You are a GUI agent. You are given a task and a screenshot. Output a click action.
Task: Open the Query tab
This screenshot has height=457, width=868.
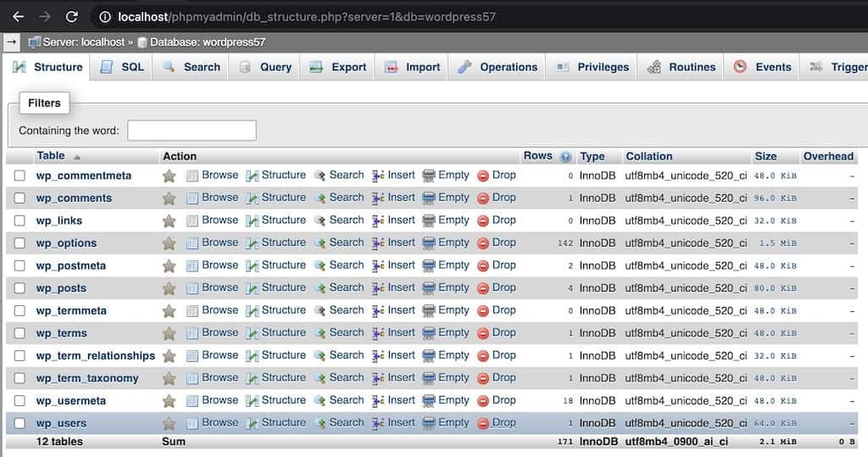click(265, 67)
